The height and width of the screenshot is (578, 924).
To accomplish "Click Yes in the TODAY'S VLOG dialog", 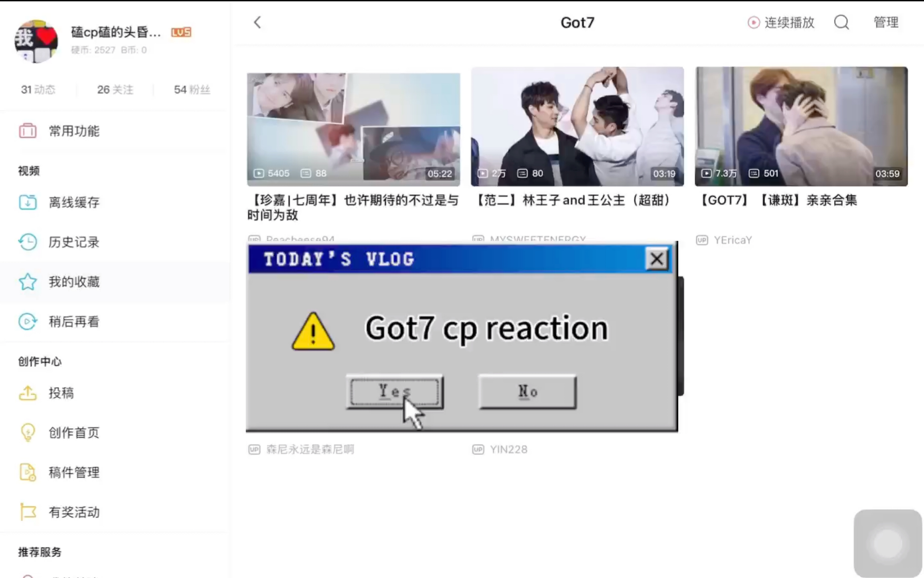I will (394, 391).
